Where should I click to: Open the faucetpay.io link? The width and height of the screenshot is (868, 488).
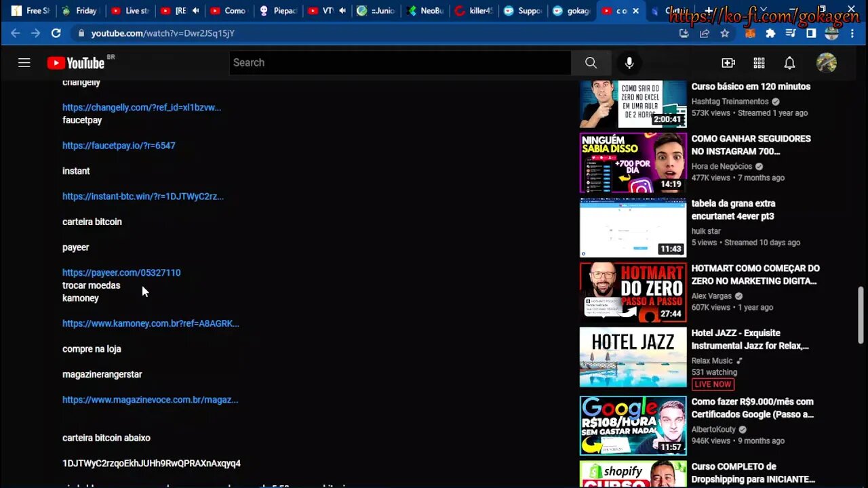[x=119, y=146]
